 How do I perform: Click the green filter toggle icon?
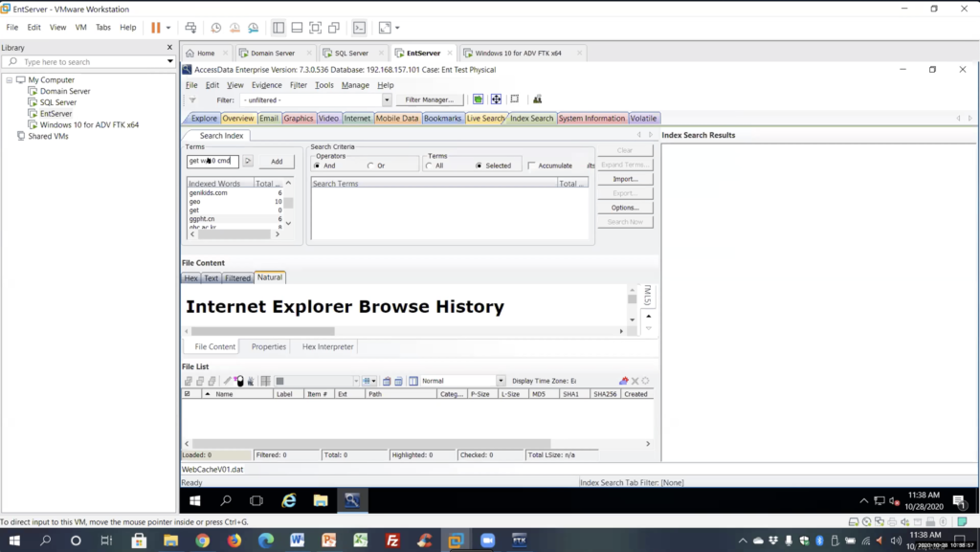click(x=479, y=99)
